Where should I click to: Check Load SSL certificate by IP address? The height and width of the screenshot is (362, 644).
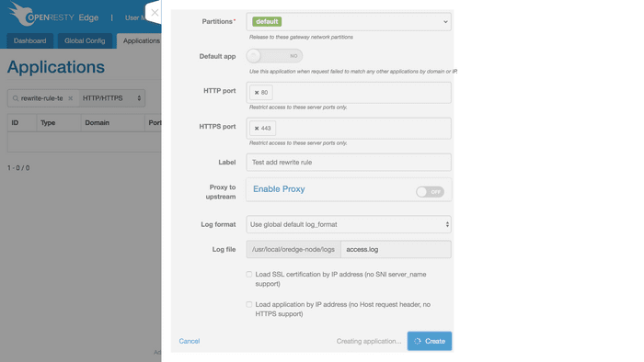pos(249,275)
